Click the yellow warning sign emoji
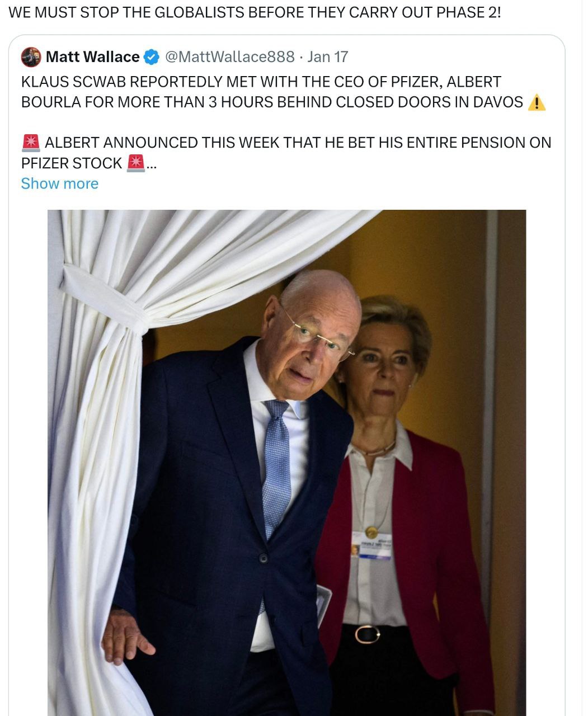 pyautogui.click(x=537, y=102)
